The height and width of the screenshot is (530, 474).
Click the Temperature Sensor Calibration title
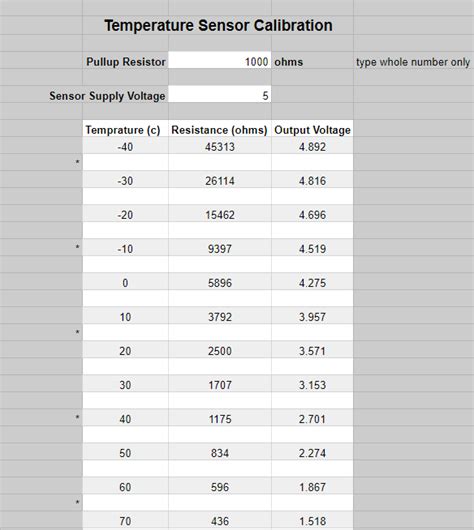click(218, 25)
